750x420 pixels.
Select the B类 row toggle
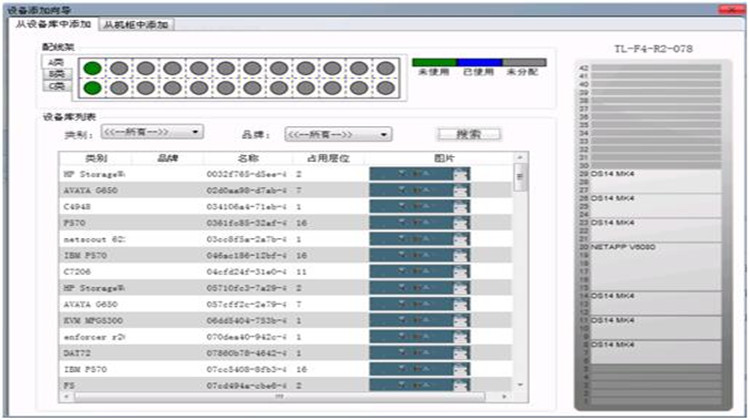click(57, 74)
